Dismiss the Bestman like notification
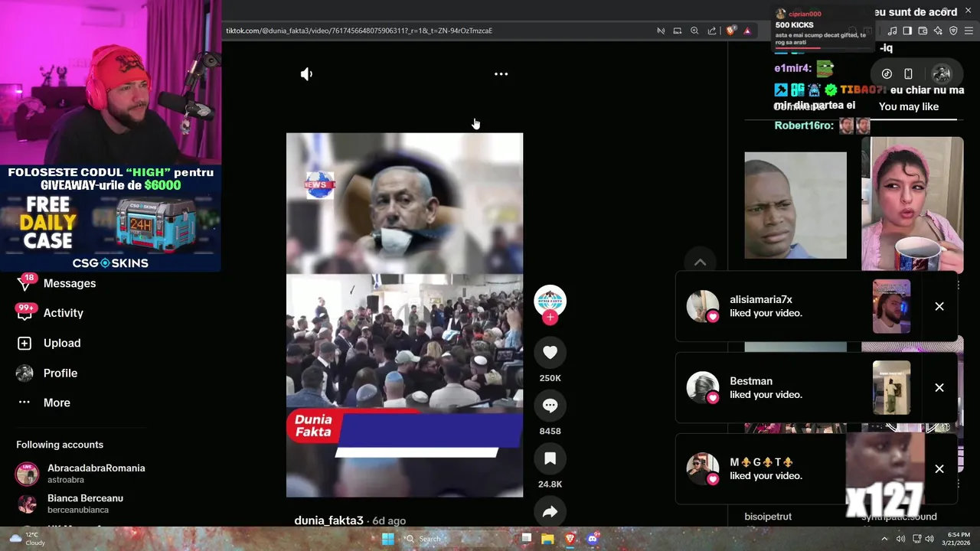 coord(939,387)
